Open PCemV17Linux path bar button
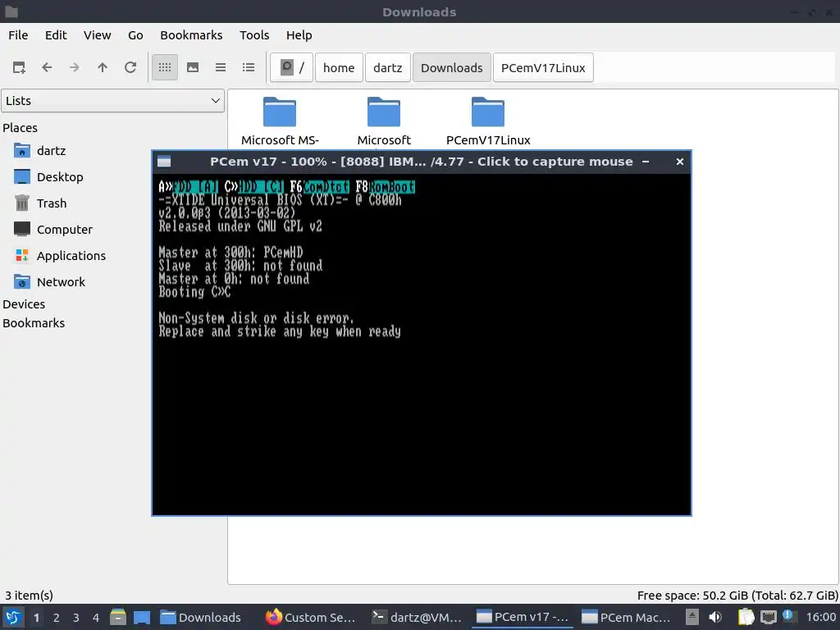Image resolution: width=840 pixels, height=630 pixels. click(x=543, y=67)
